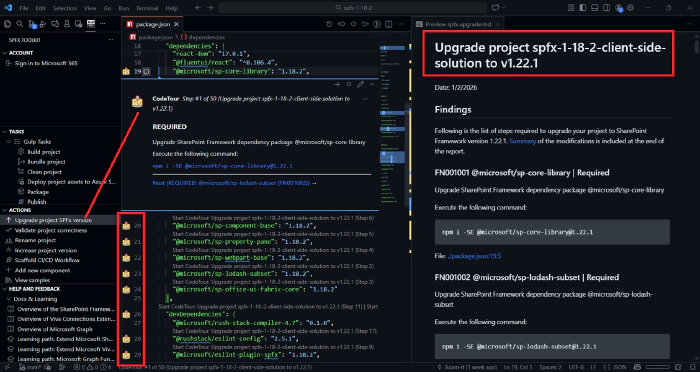Screen dimensions: 700x372
Task: Open the Copilot chat icon in title bar
Action: tap(496, 8)
